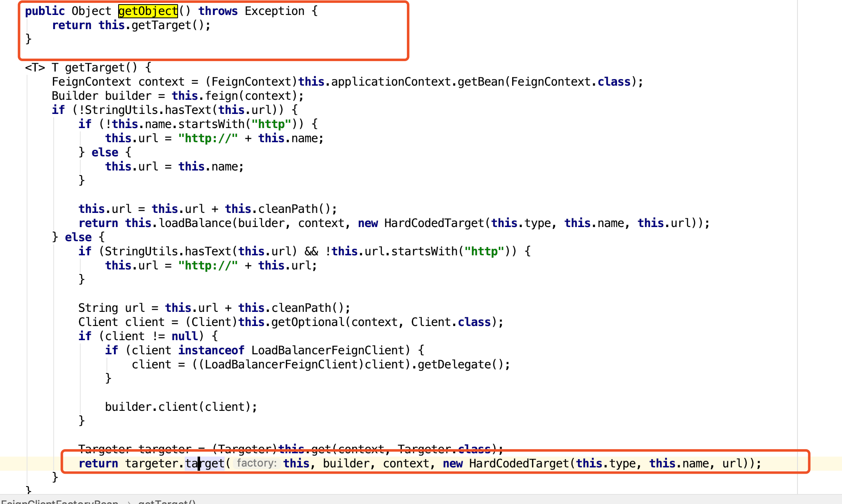Click the feign(context) method call

(x=253, y=96)
